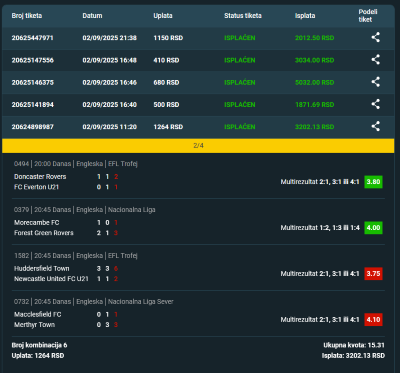
Task: Click date 02/09/2025 11:20
Action: coord(109,127)
